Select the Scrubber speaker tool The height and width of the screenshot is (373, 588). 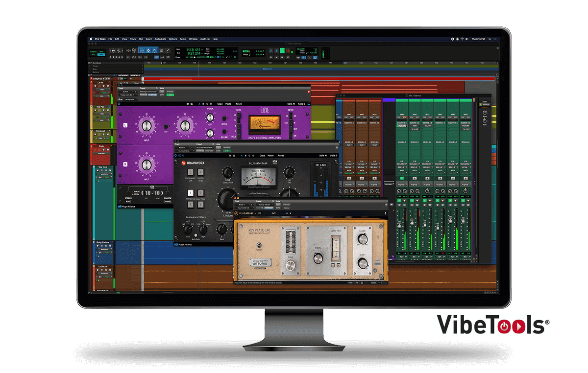tap(162, 50)
